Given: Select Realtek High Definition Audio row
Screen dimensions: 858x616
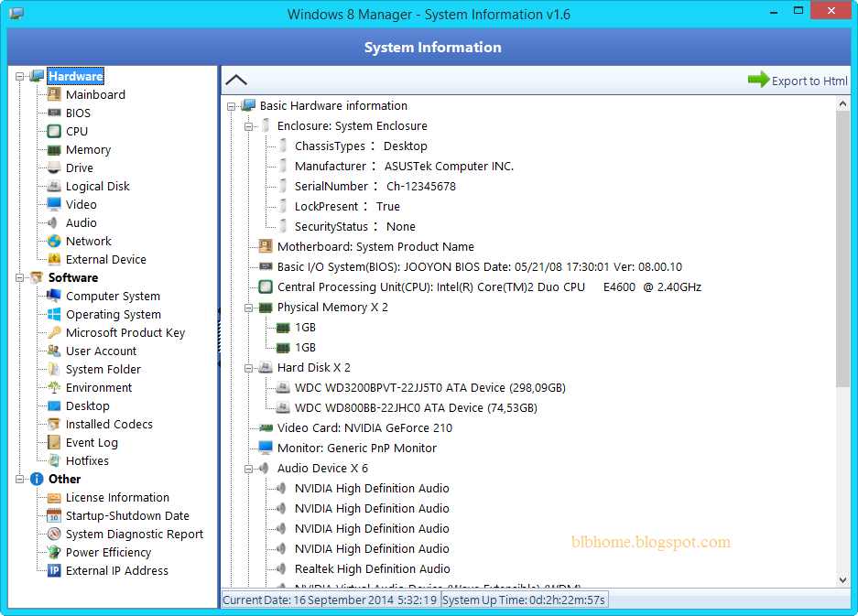Looking at the screenshot, I should tap(372, 569).
